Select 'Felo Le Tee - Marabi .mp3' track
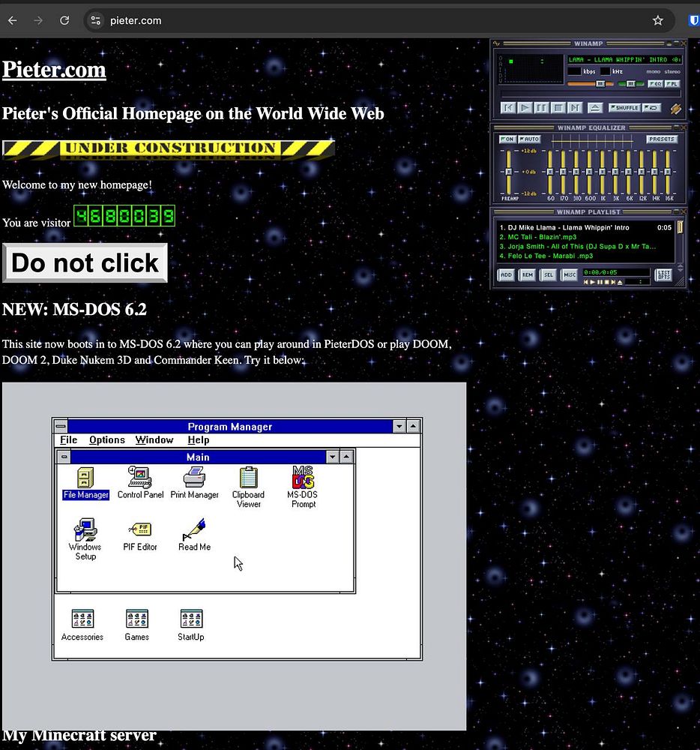The image size is (700, 750). [546, 256]
